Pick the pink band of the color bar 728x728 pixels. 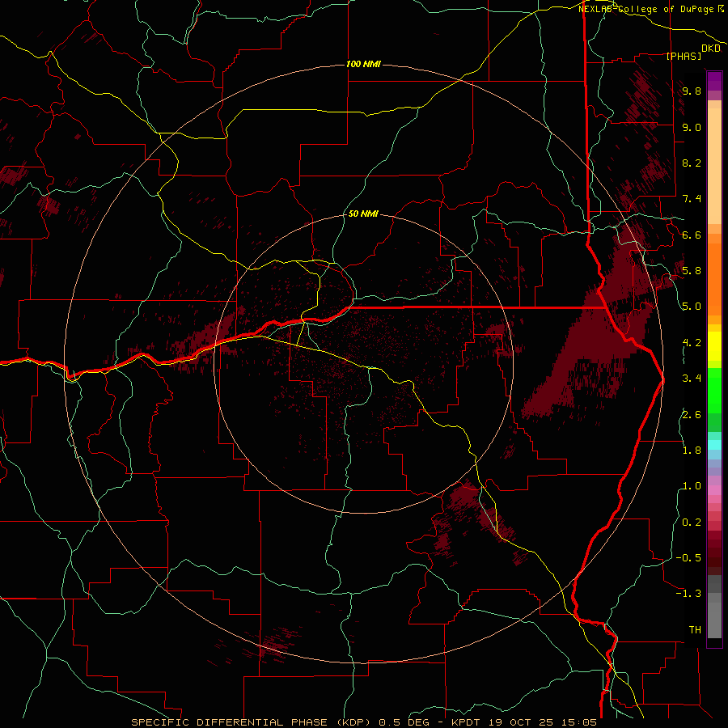click(714, 490)
